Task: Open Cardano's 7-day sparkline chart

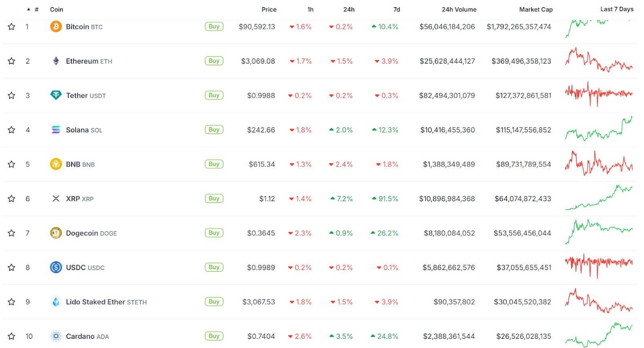Action: (x=599, y=335)
